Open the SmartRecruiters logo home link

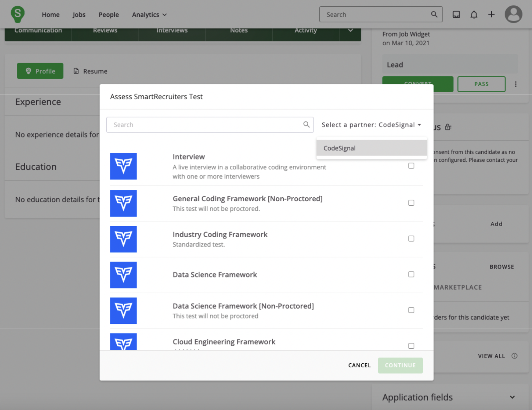17,14
